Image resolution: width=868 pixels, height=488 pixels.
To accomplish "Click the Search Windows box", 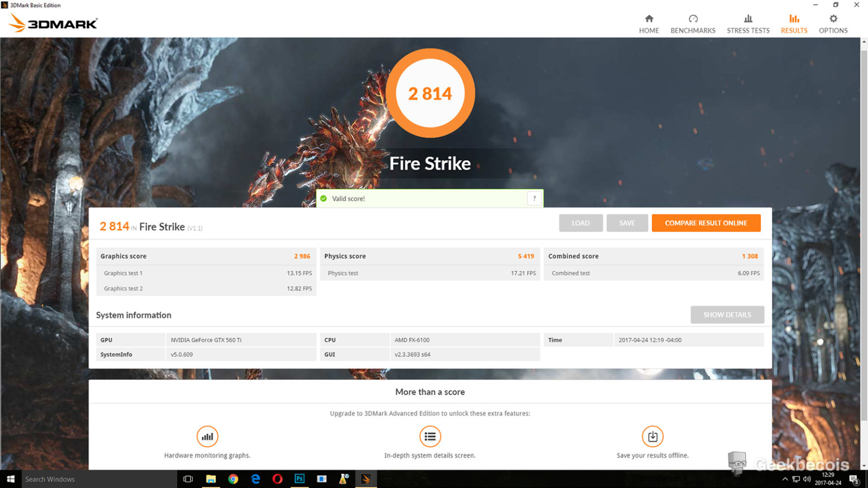I will click(x=96, y=479).
